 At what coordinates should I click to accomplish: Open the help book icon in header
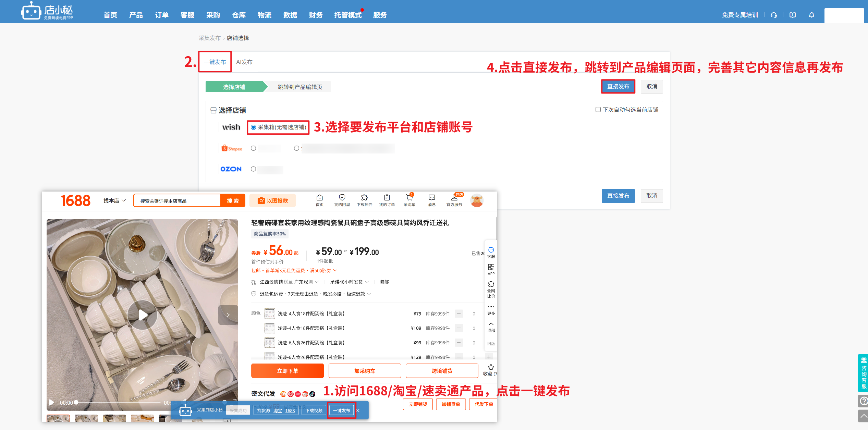792,15
